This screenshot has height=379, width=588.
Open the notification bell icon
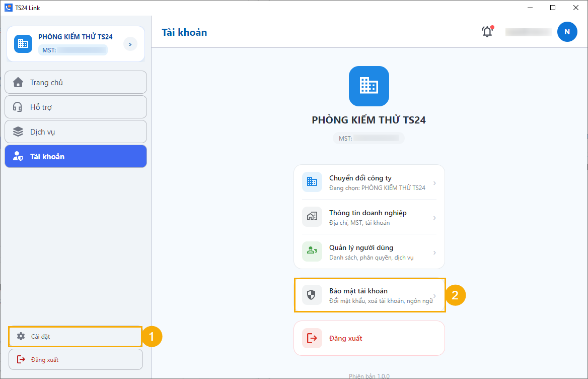pos(487,32)
